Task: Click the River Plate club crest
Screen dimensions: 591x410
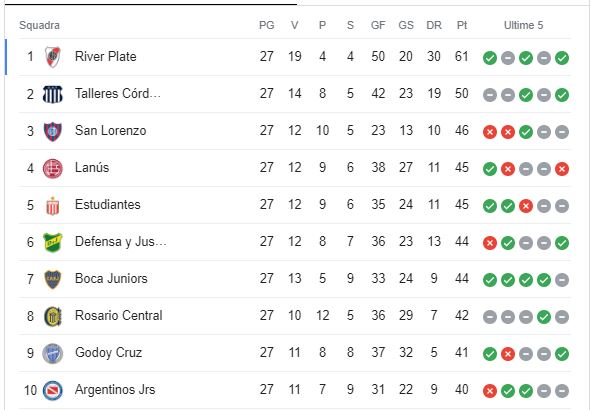Action: 52,57
